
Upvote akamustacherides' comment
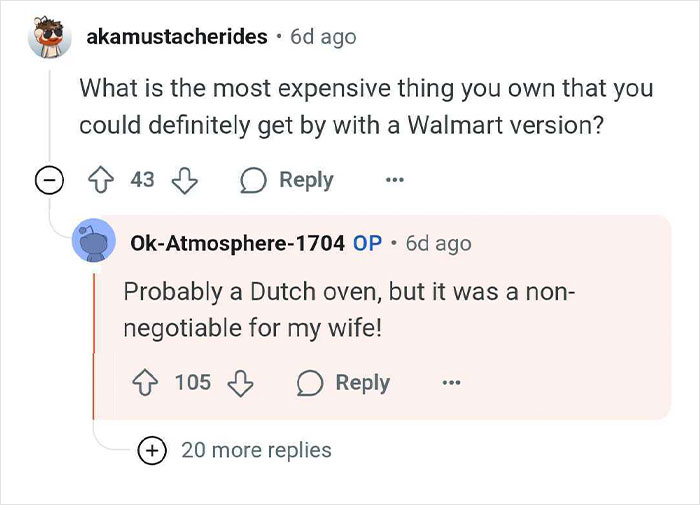click(x=100, y=179)
